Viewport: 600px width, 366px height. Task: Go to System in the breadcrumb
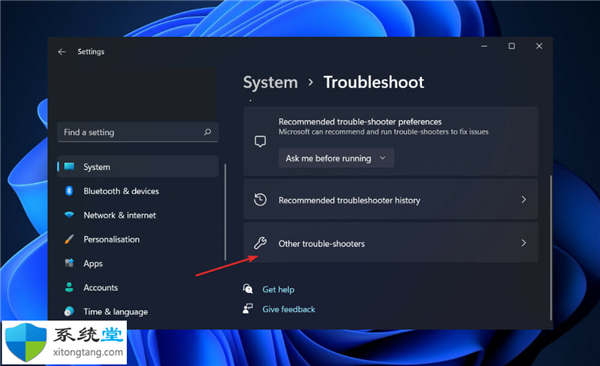(x=270, y=82)
